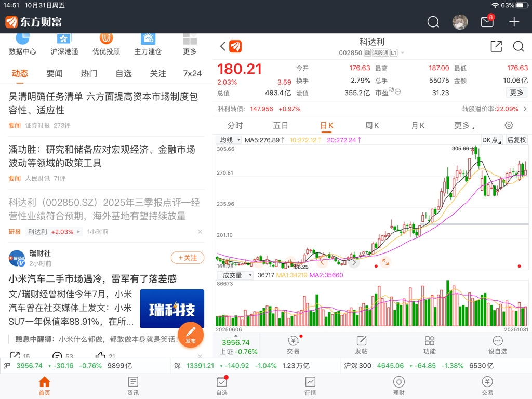
Task: Open 自选 watchlist in bottom bar
Action: tap(222, 386)
